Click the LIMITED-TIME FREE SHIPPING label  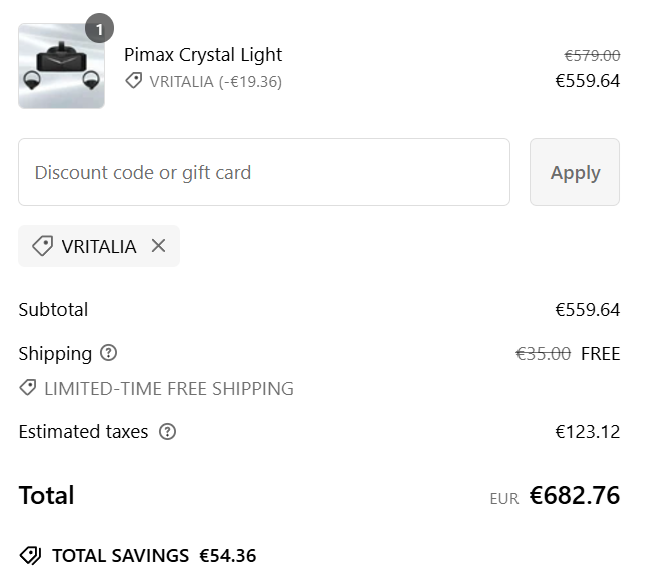tap(169, 389)
